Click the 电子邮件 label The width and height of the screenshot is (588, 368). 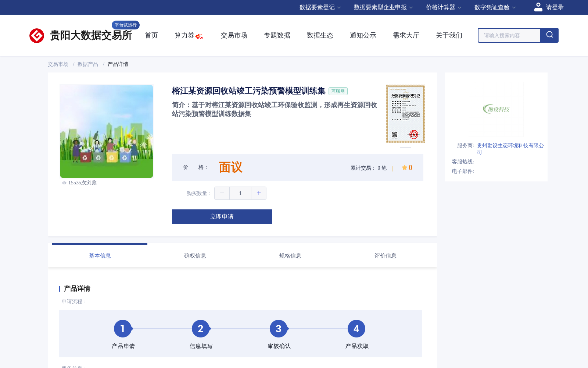point(463,171)
